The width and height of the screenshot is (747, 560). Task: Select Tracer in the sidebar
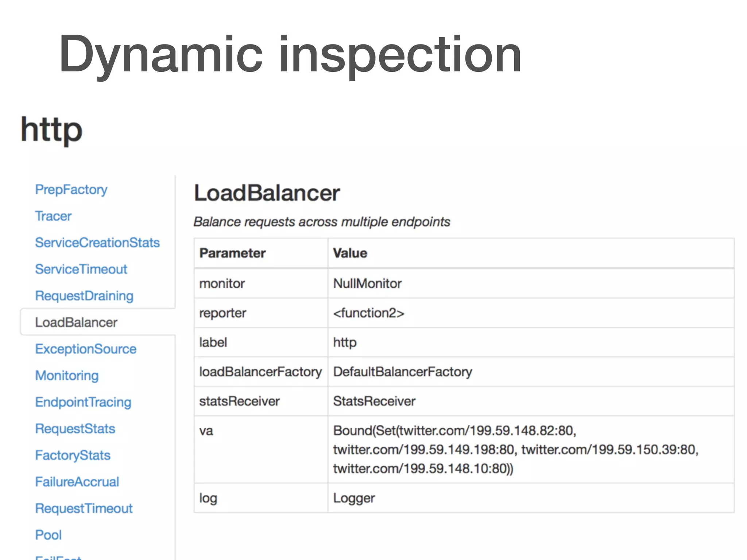53,216
